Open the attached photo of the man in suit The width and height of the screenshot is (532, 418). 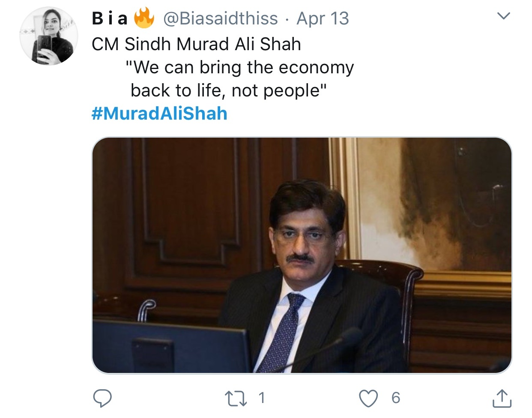tap(302, 256)
